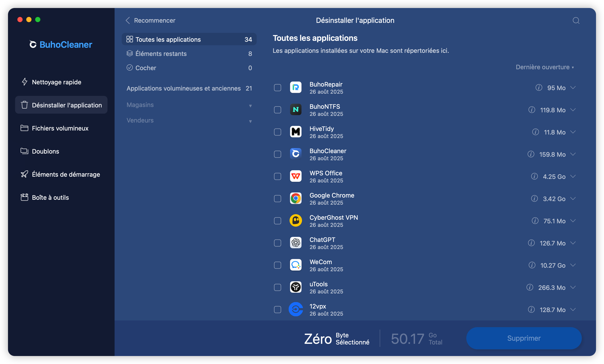Click the CyberGhost VPN app icon
Viewport: 604px width, 364px height.
click(x=296, y=221)
